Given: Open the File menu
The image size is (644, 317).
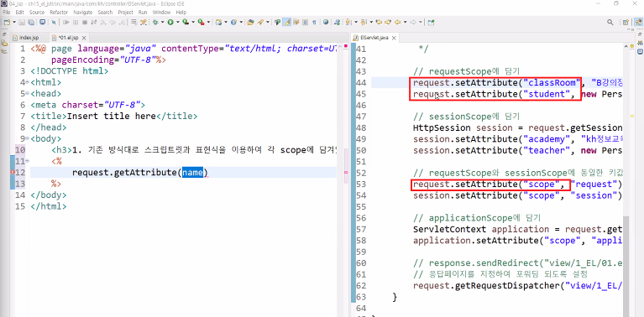Looking at the screenshot, I should (x=7, y=13).
